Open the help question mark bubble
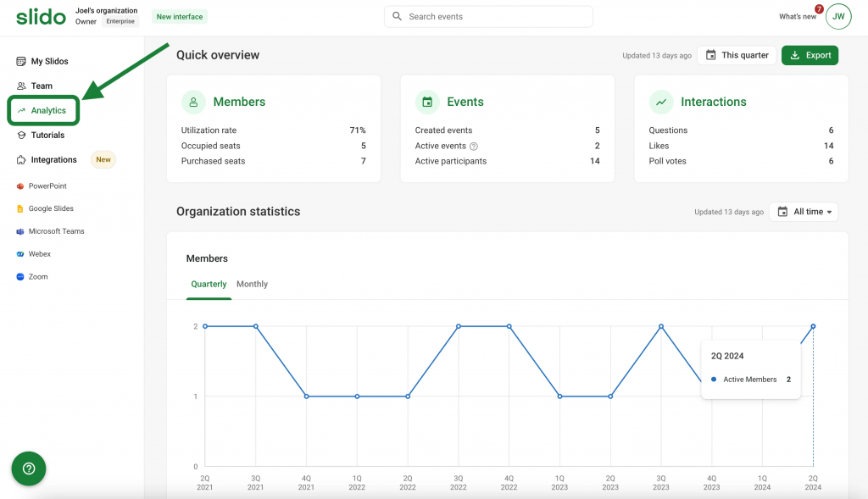Screen dimensions: 868x499 pos(29,469)
